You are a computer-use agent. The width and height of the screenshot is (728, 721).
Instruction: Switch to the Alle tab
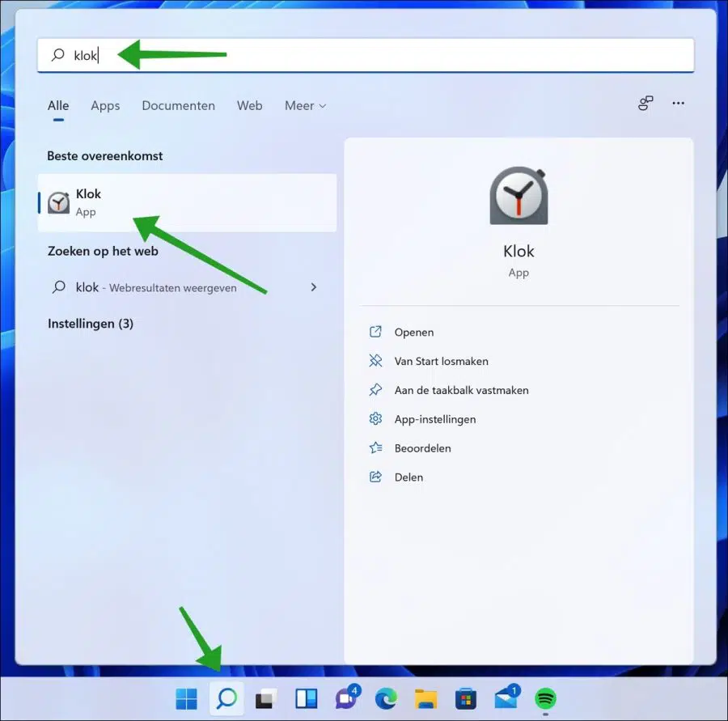click(x=58, y=106)
